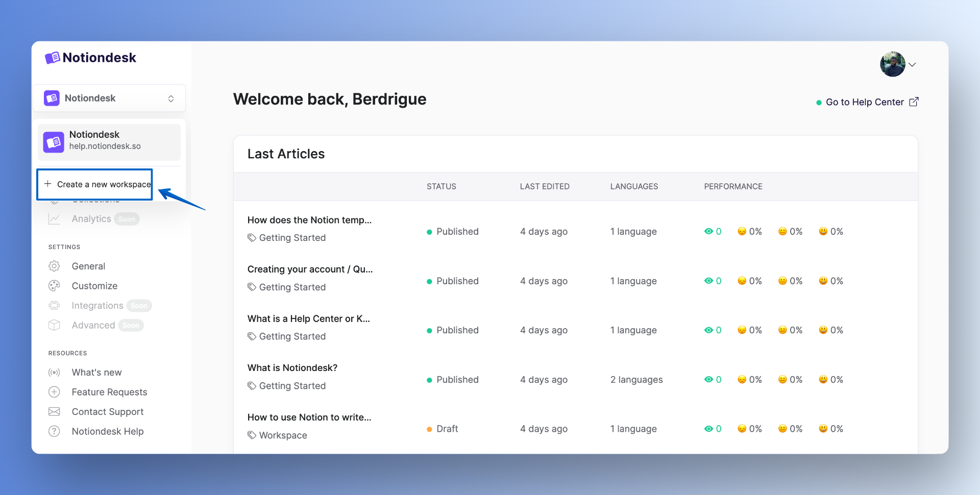Choose Create a new workspace

(x=97, y=184)
